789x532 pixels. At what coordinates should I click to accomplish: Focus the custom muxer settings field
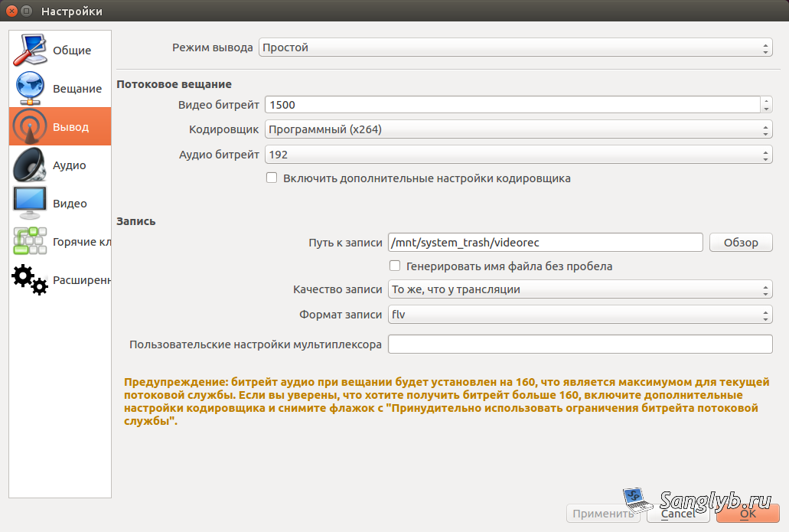[580, 344]
